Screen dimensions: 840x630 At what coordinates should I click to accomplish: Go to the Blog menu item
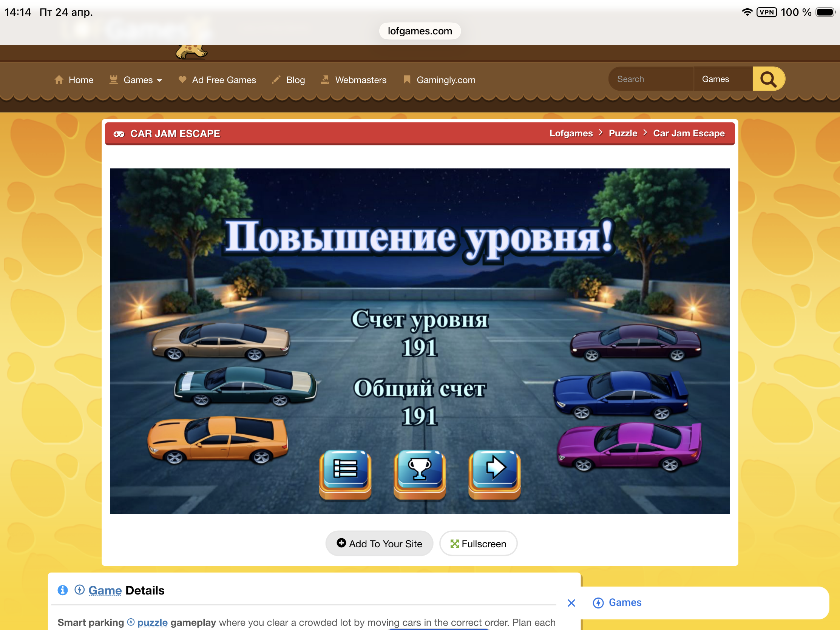(x=295, y=80)
